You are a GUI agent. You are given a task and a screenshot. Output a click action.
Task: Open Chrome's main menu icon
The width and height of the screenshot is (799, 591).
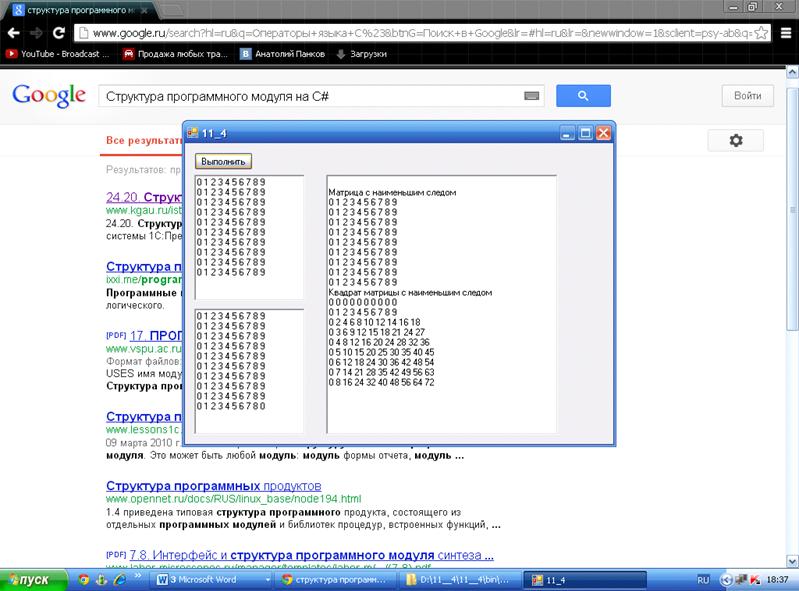coord(785,32)
